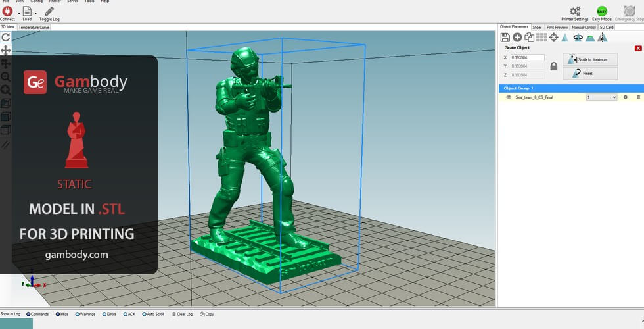Image resolution: width=644 pixels, height=329 pixels.
Task: Click the Toggle Log pencil icon
Action: tap(49, 11)
